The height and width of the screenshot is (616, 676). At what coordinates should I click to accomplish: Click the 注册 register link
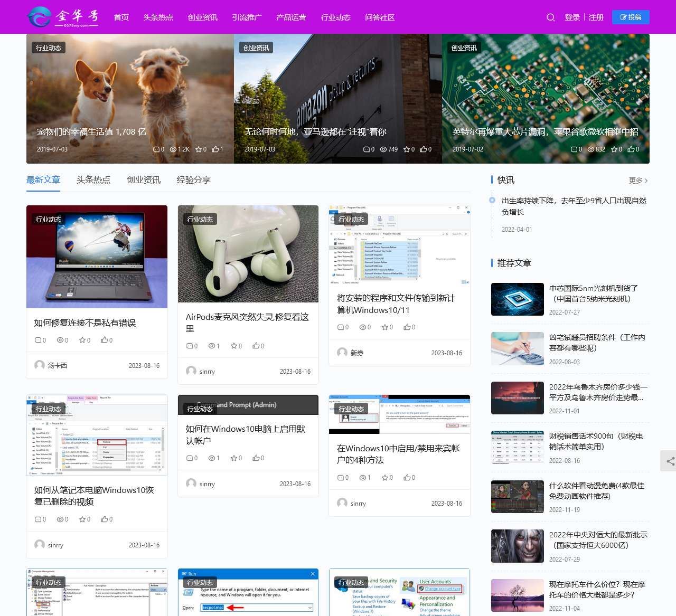(596, 17)
